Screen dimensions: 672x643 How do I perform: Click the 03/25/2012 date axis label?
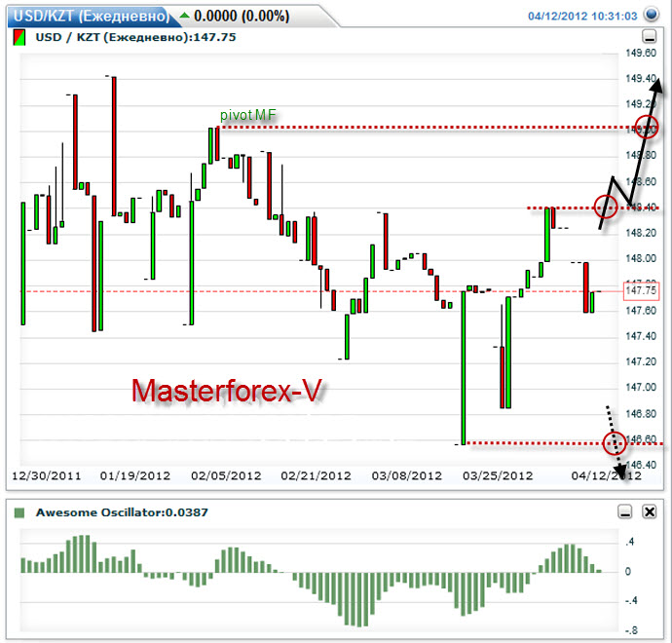coord(498,475)
